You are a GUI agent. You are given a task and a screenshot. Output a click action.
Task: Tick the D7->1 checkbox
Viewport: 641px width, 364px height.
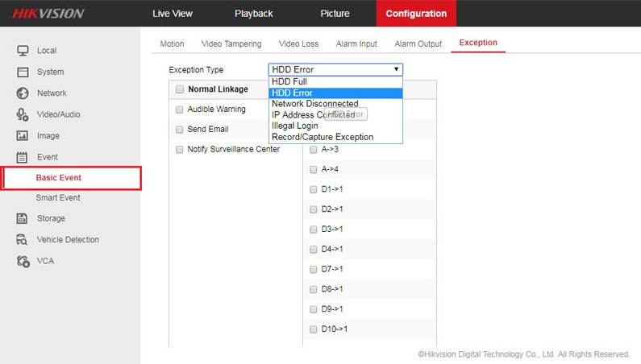coord(313,270)
